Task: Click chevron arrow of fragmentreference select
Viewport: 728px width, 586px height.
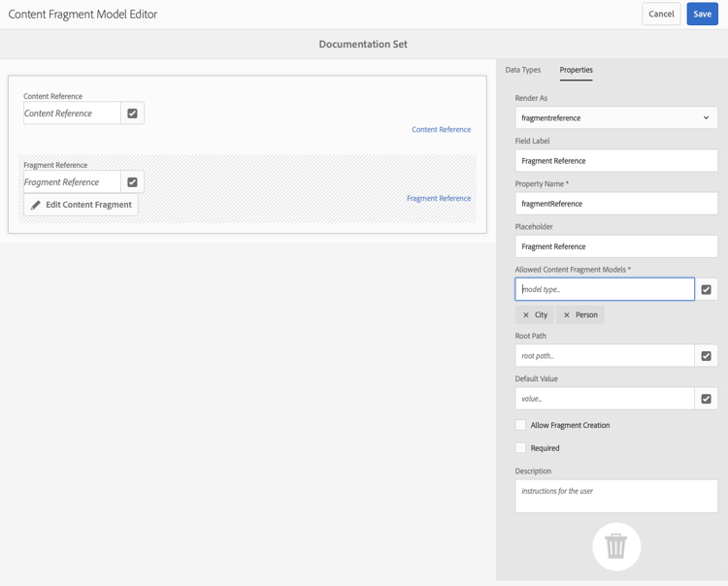Action: (x=706, y=117)
